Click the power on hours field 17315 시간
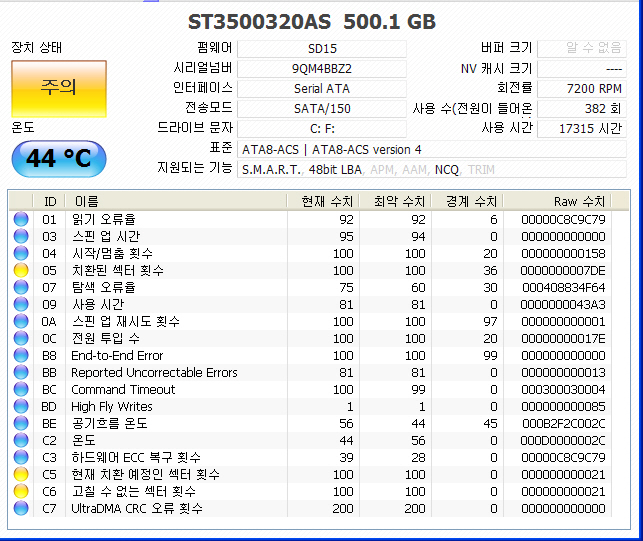The width and height of the screenshot is (643, 541). (x=582, y=129)
